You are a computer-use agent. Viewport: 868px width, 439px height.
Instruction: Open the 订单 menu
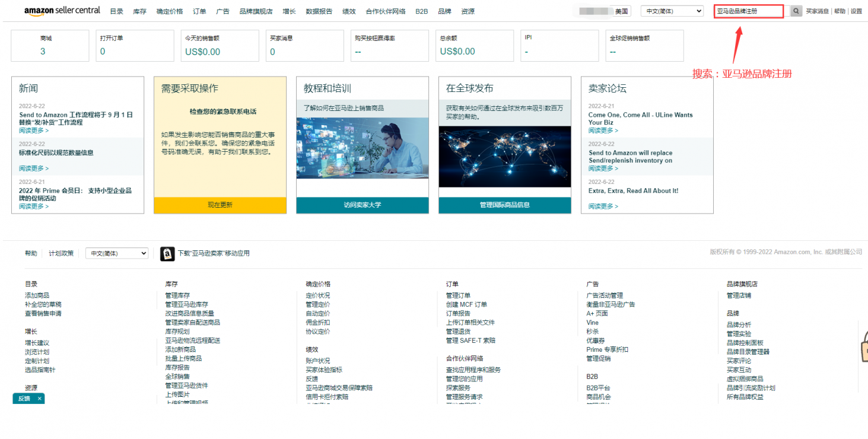click(199, 11)
